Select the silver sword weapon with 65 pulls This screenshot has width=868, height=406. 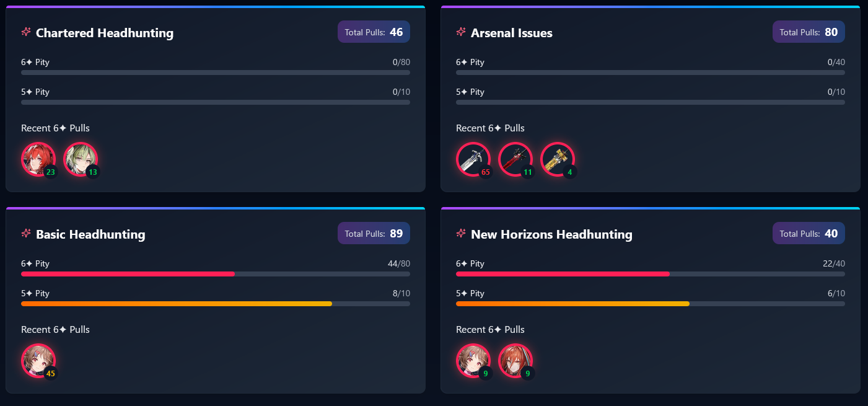pos(473,159)
